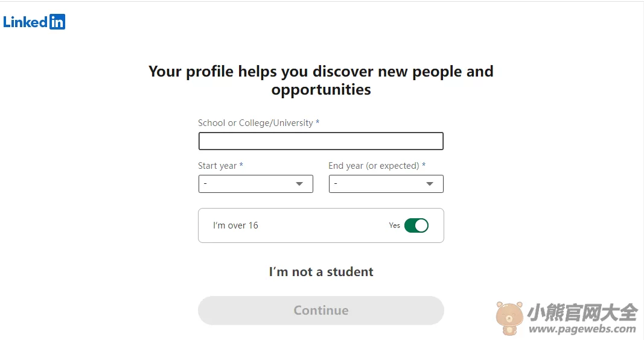Click the School or College/University label

click(259, 123)
